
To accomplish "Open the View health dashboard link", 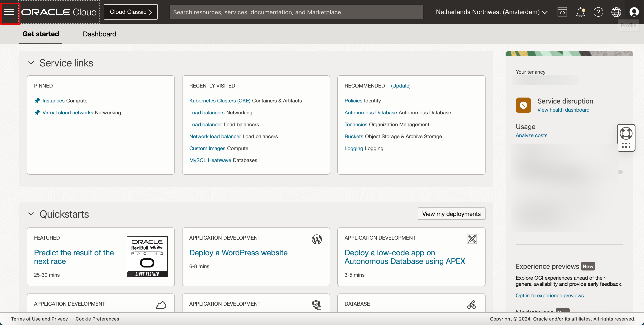I will point(563,110).
